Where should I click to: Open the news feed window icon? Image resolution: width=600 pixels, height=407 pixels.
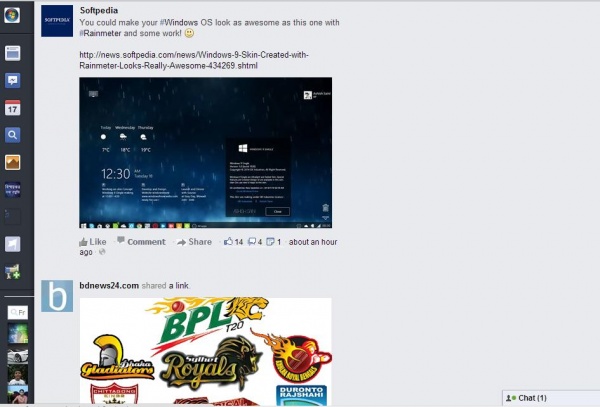tap(13, 53)
